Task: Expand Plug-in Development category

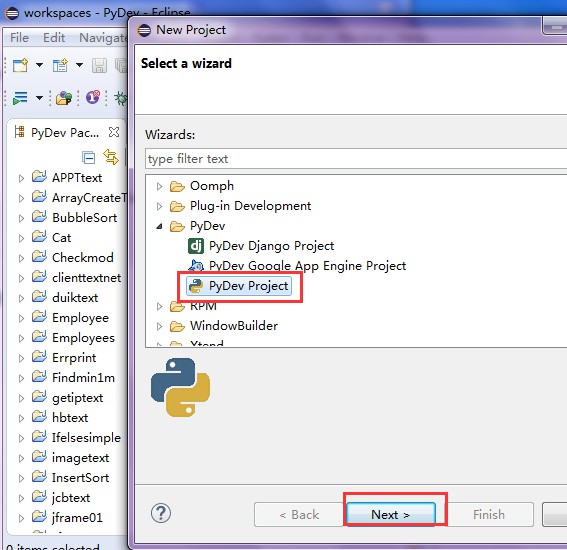Action: pyautogui.click(x=159, y=206)
